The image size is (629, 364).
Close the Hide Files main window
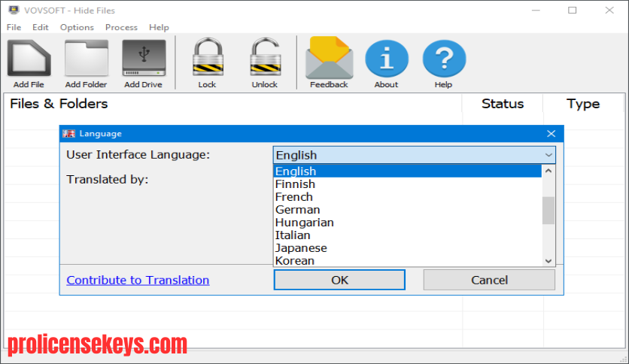(609, 10)
